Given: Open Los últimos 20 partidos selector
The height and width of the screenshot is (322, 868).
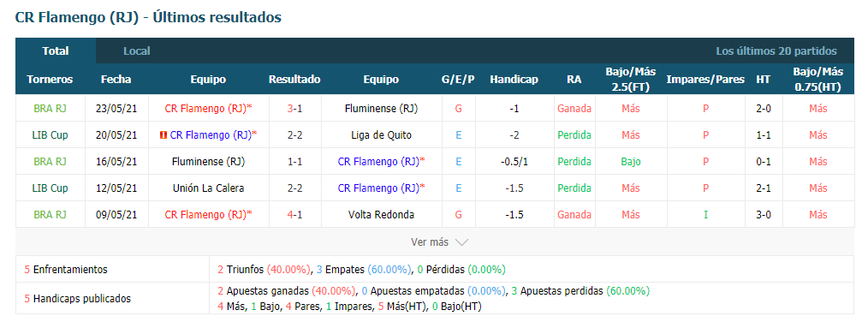Looking at the screenshot, I should (776, 51).
